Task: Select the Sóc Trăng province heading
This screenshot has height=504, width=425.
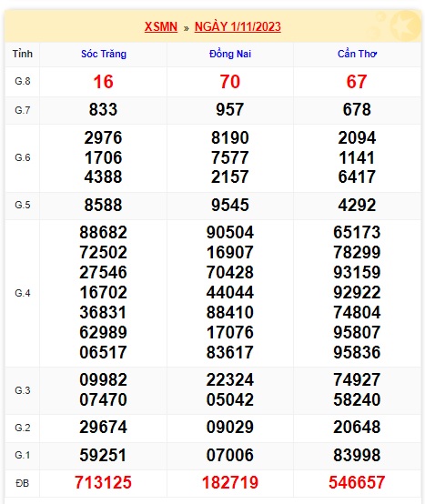Action: tap(104, 54)
